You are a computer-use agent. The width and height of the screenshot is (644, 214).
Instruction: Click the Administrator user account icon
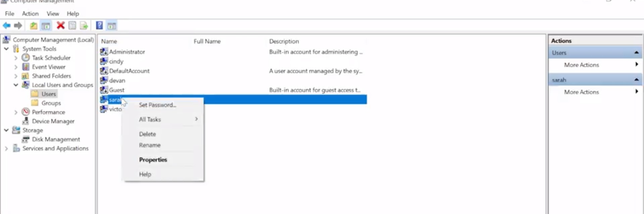tap(104, 52)
